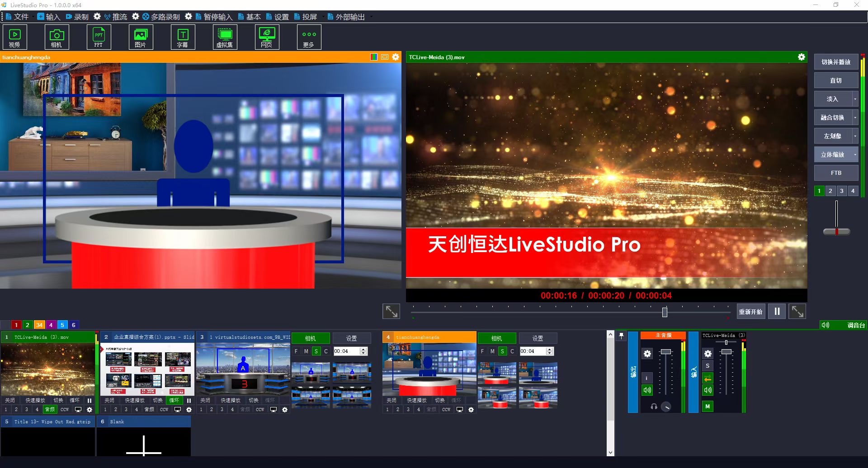
Task: Expand the 融合切换 transition dropdown arrow
Action: coord(855,117)
